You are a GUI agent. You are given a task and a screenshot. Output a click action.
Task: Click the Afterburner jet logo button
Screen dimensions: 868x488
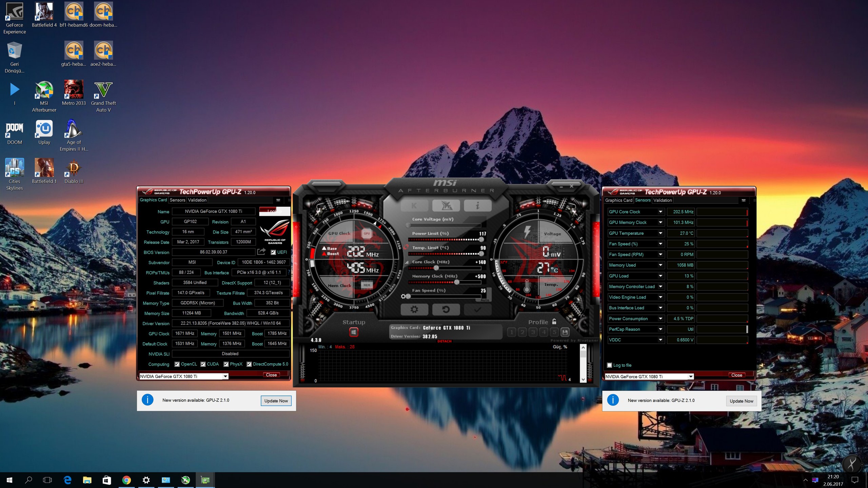coord(446,205)
